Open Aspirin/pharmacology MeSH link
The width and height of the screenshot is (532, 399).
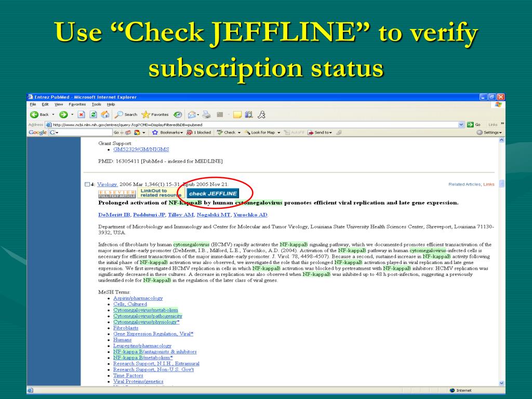(x=138, y=298)
